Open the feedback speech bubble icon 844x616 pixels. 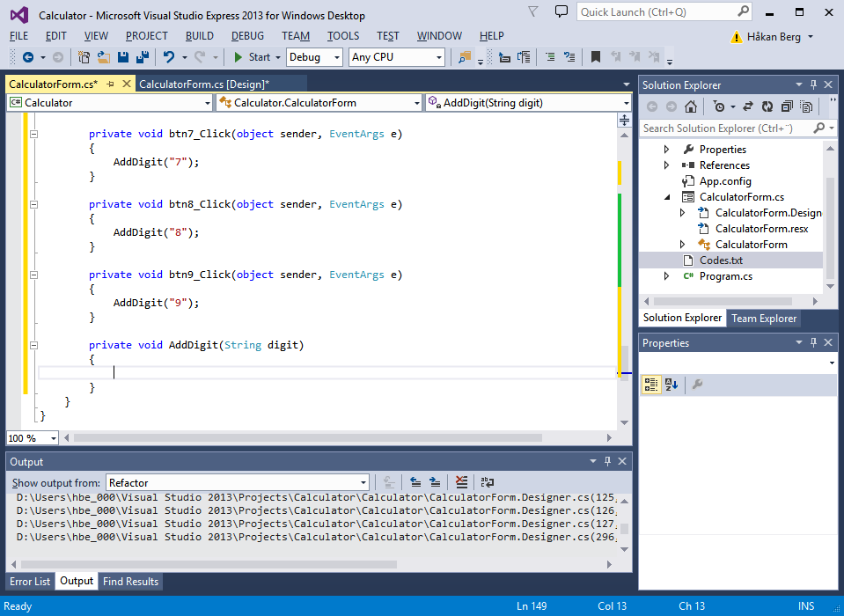coord(561,11)
